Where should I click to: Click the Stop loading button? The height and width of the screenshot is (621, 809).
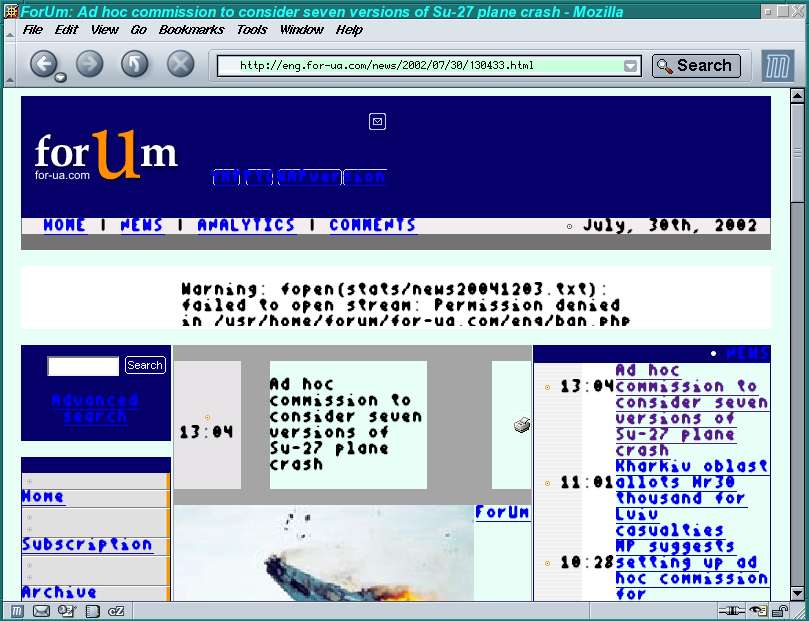click(x=180, y=65)
